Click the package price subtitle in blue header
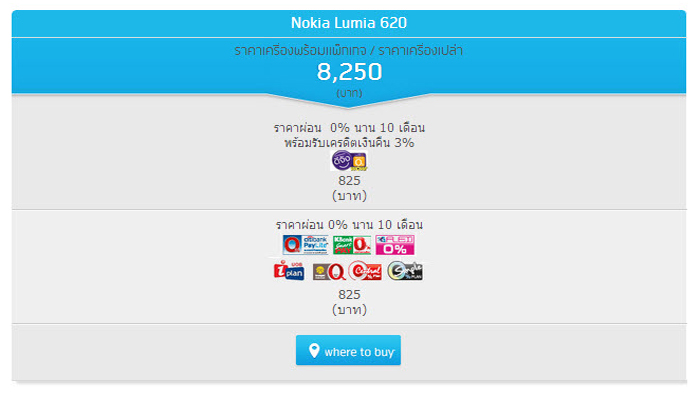The image size is (700, 393). (x=349, y=50)
